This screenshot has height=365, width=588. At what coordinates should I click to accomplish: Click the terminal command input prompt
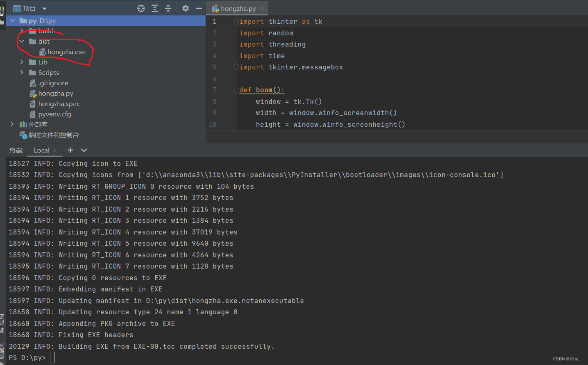pyautogui.click(x=52, y=357)
